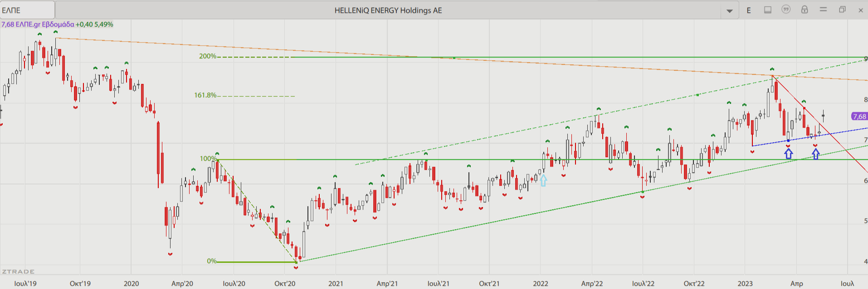Click the purple 7,68 price label
The height and width of the screenshot is (289, 868).
[x=859, y=116]
